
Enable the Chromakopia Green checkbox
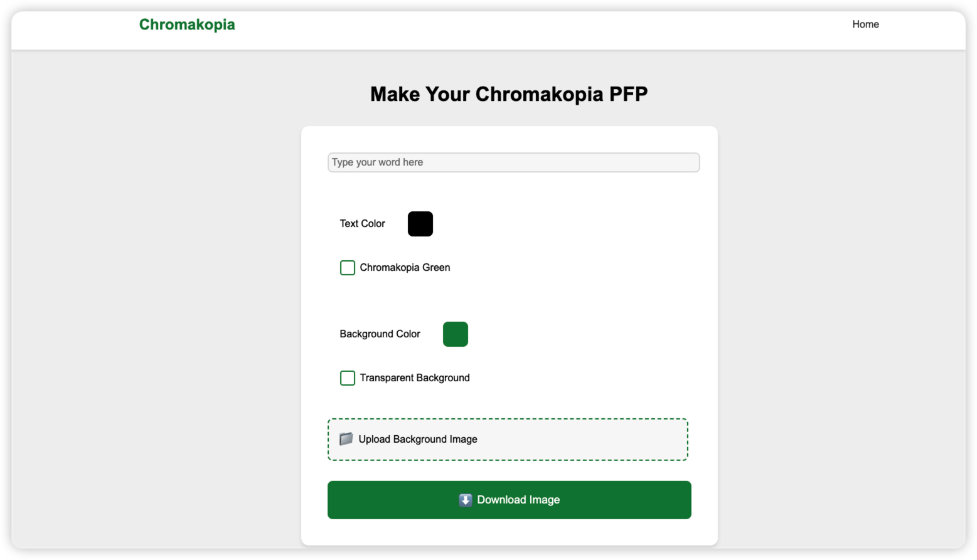click(x=348, y=268)
